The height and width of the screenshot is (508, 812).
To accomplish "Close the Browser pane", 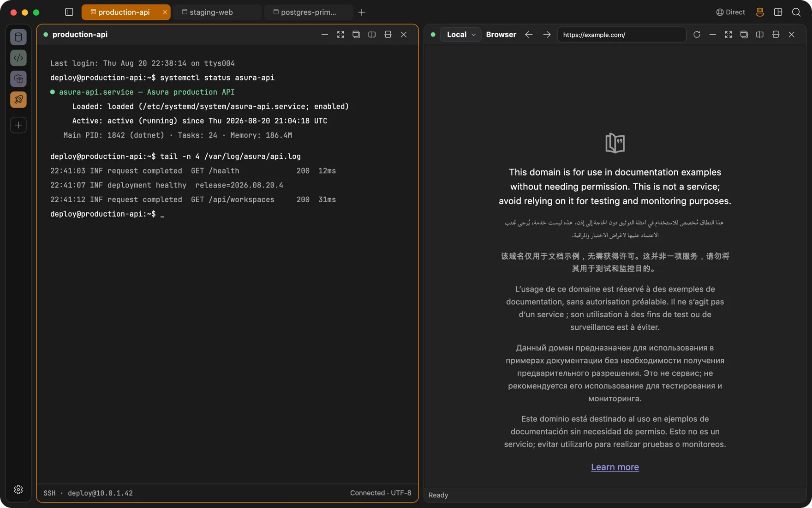I will point(792,35).
